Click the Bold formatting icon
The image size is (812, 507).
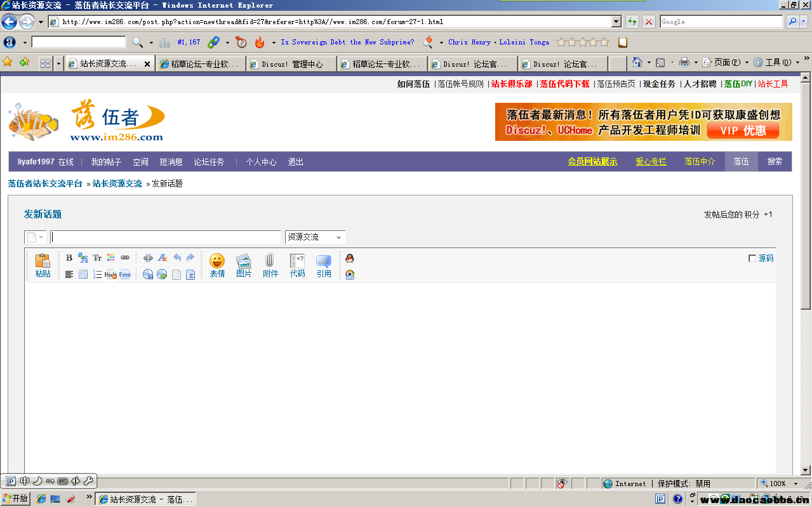69,258
